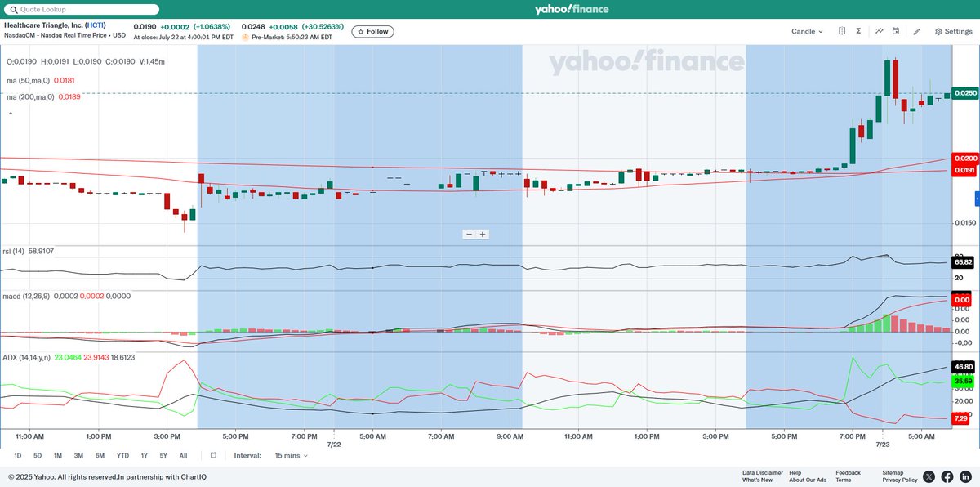Open the What's New footer link

click(757, 480)
